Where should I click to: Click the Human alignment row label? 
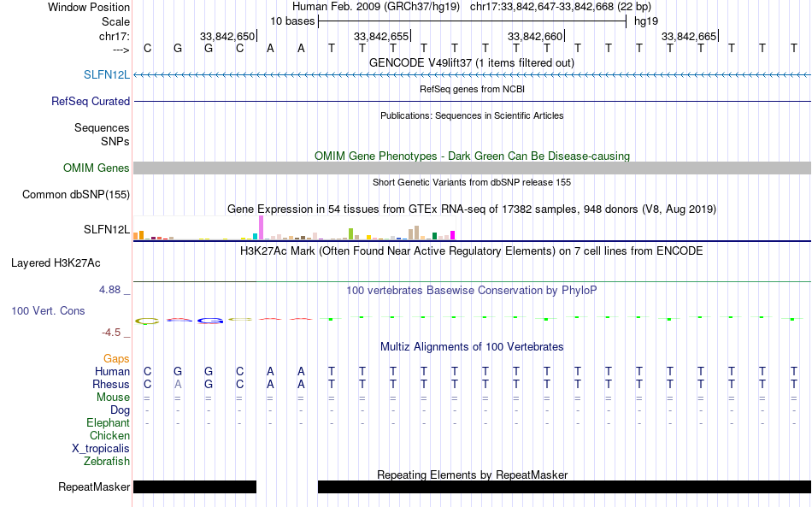pyautogui.click(x=112, y=371)
